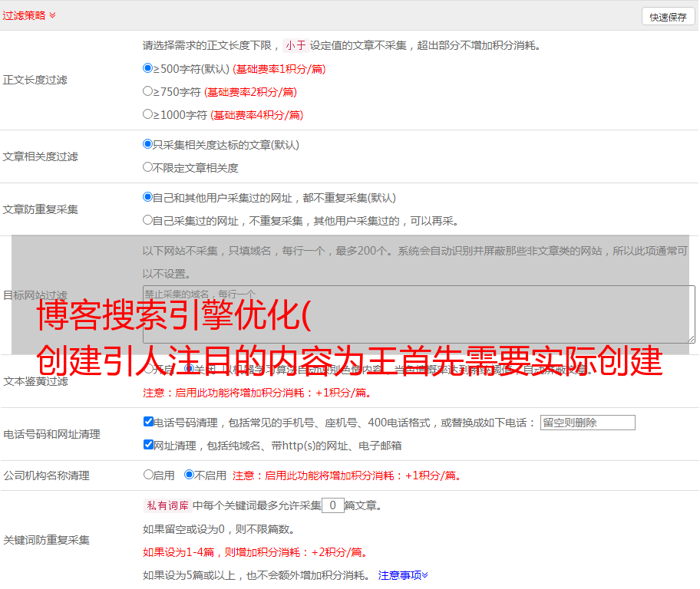The height and width of the screenshot is (589, 700).
Task: Click the 注意事项 double-chevron icon
Action: click(x=425, y=574)
